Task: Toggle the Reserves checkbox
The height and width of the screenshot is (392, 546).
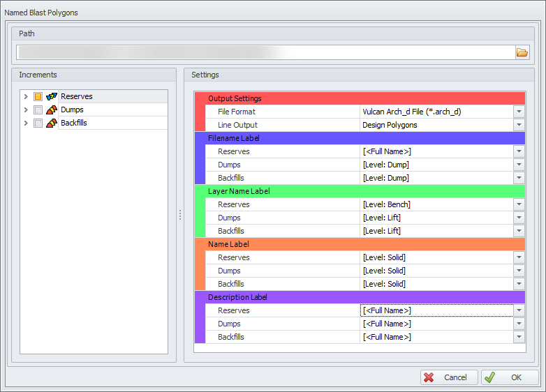Action: pos(38,97)
